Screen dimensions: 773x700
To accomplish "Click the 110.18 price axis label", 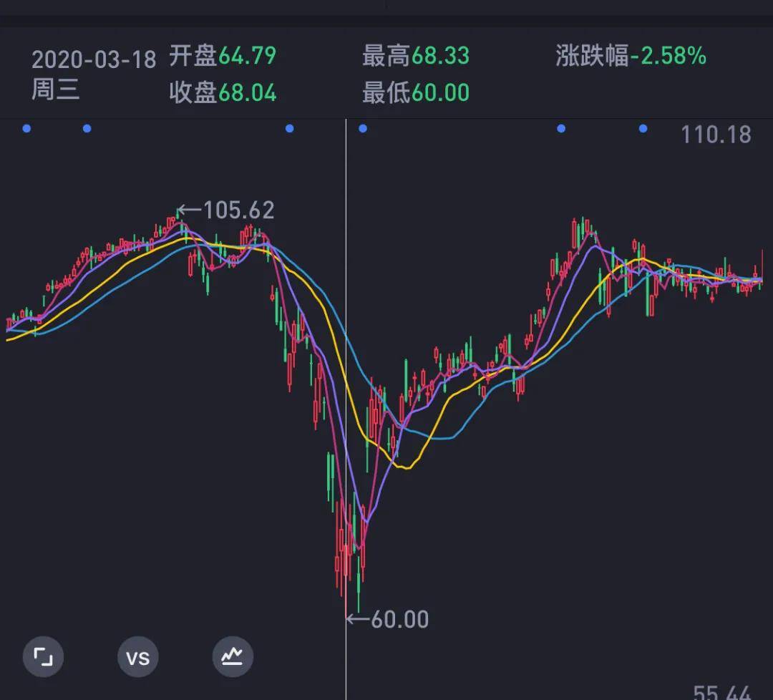I will pos(716,135).
